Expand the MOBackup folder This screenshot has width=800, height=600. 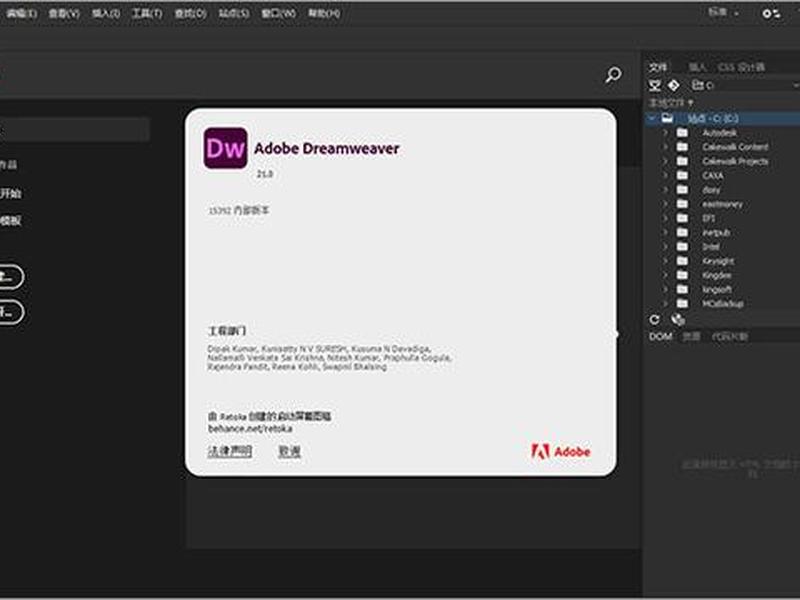[665, 304]
